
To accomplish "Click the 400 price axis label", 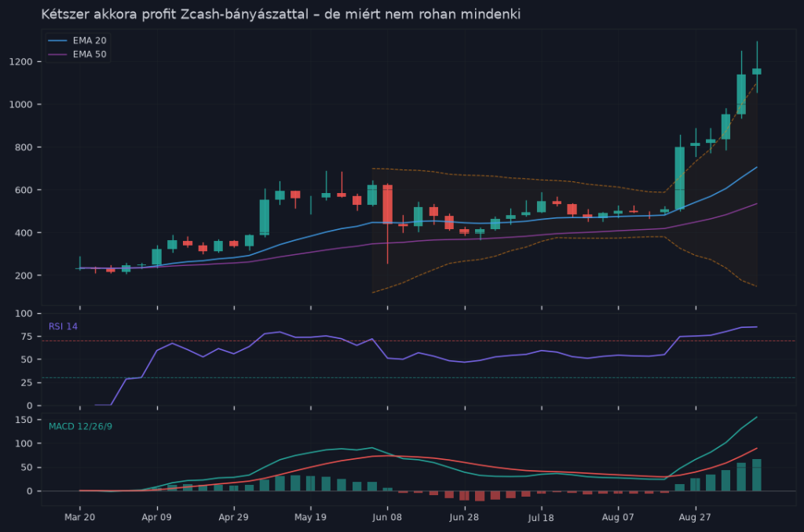I will [x=24, y=233].
